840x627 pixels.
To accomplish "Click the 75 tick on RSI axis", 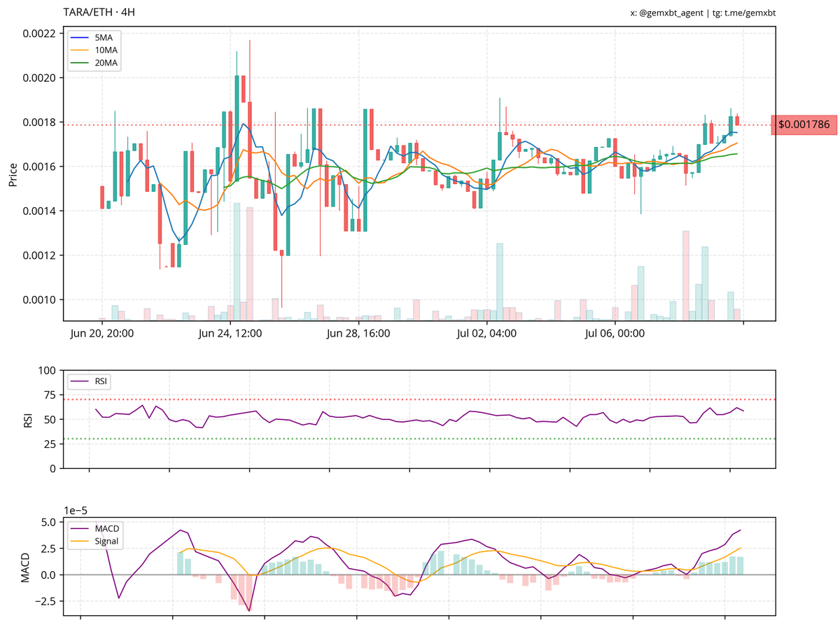I will 51,395.
